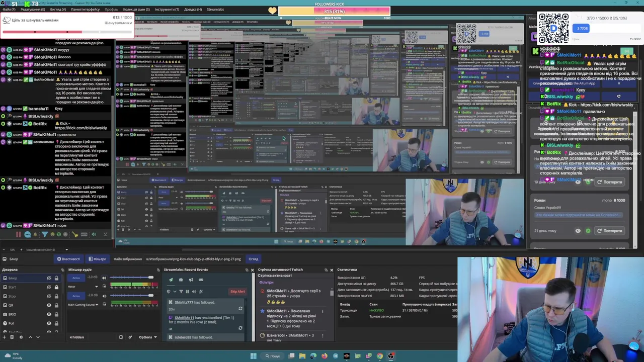
Task: Click the first channel Active button
Action: click(x=76, y=278)
